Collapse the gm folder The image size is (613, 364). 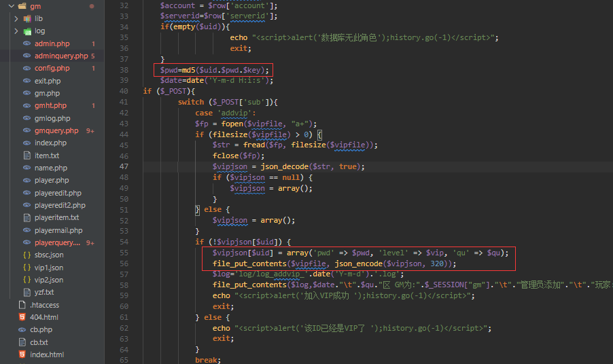coord(12,6)
